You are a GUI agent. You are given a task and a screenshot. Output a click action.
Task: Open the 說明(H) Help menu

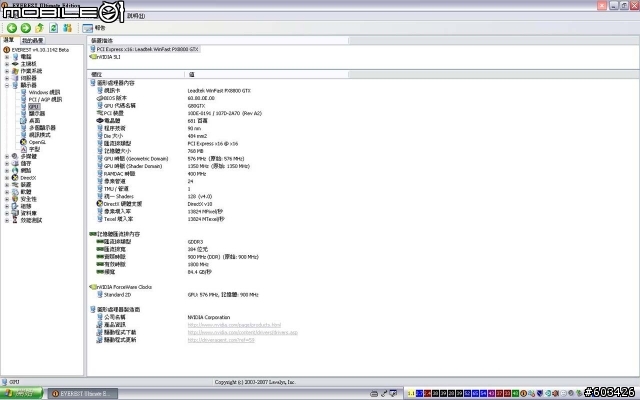[x=136, y=16]
